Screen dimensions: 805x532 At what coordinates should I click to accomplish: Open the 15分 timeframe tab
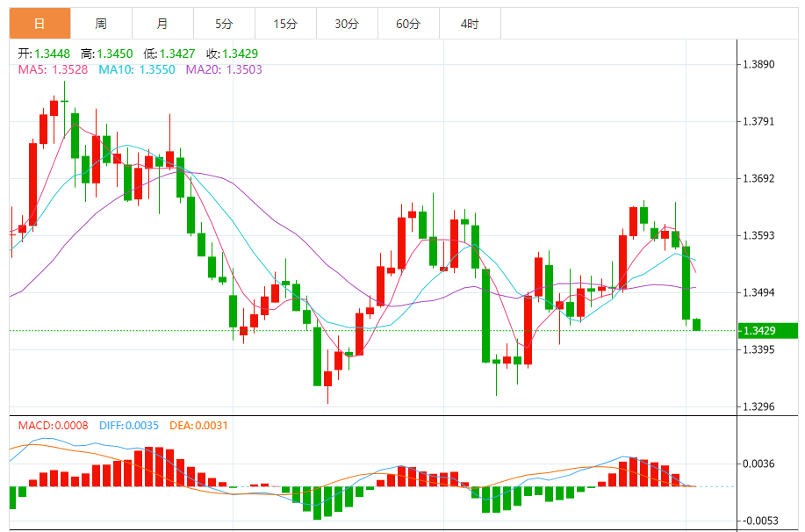click(285, 24)
